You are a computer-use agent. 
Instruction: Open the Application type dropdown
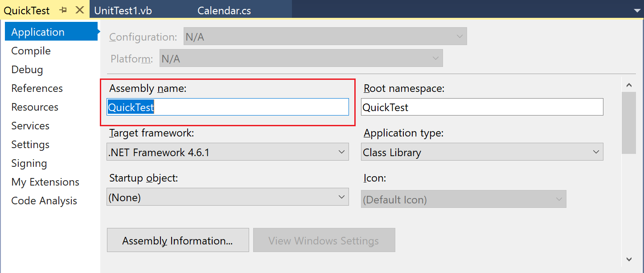coord(596,152)
